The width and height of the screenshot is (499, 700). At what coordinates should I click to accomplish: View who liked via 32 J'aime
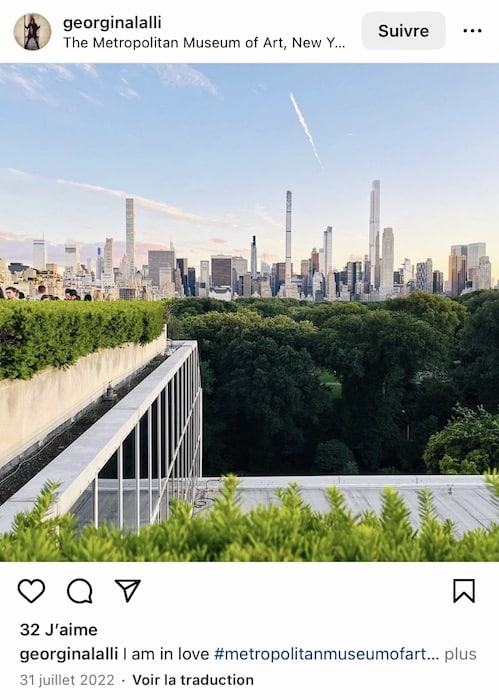click(x=58, y=629)
